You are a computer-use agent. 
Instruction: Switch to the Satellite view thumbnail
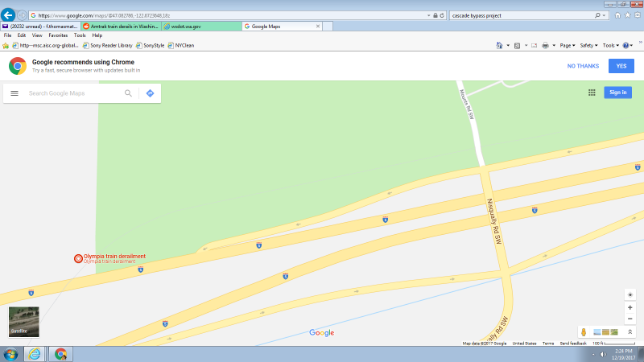coord(24,322)
